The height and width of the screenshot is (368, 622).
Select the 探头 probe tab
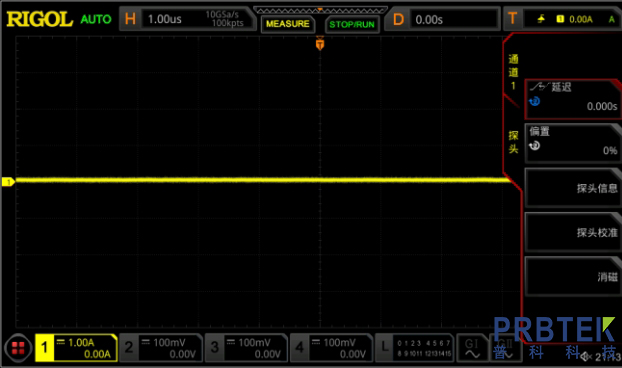(x=513, y=142)
